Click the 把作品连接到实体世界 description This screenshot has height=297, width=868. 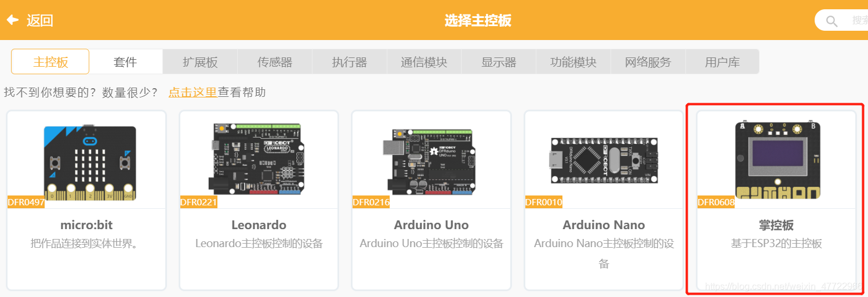pyautogui.click(x=86, y=244)
